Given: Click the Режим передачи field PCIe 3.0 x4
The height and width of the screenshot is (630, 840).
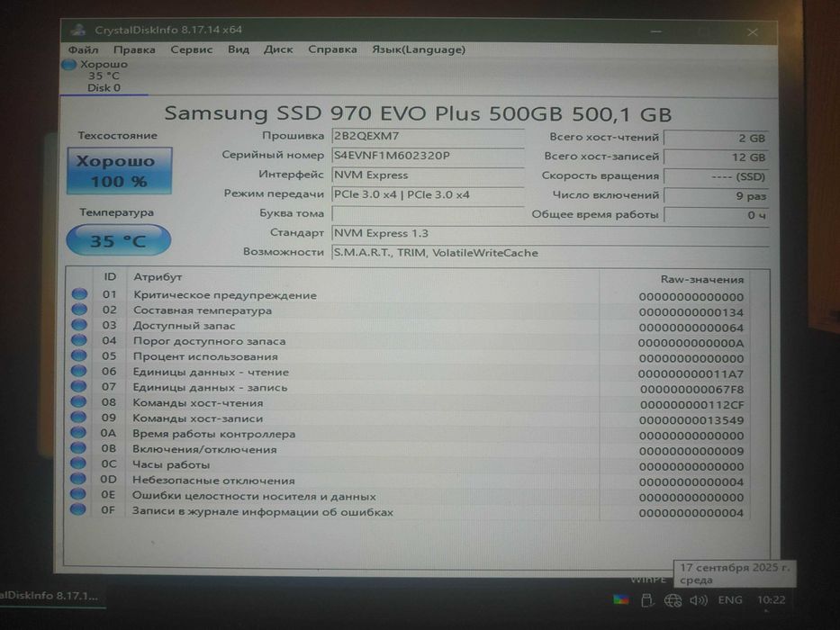Looking at the screenshot, I should 428,194.
